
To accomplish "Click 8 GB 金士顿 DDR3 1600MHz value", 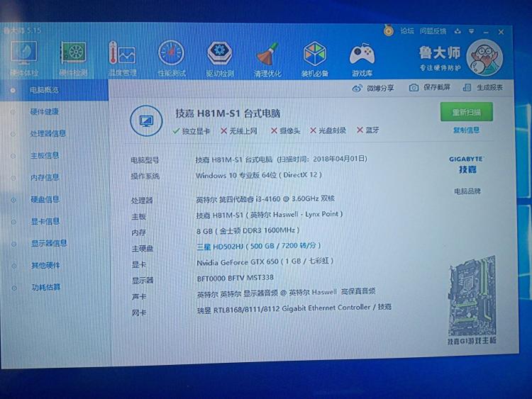I will (x=248, y=231).
